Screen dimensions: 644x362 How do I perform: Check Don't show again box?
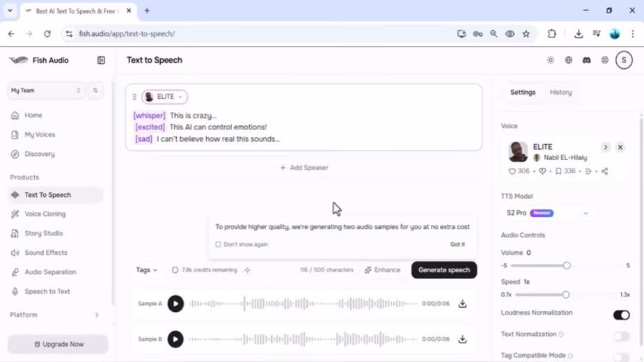[218, 244]
